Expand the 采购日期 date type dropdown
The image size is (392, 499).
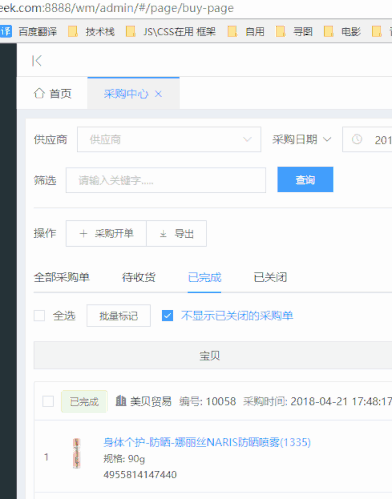(x=302, y=139)
